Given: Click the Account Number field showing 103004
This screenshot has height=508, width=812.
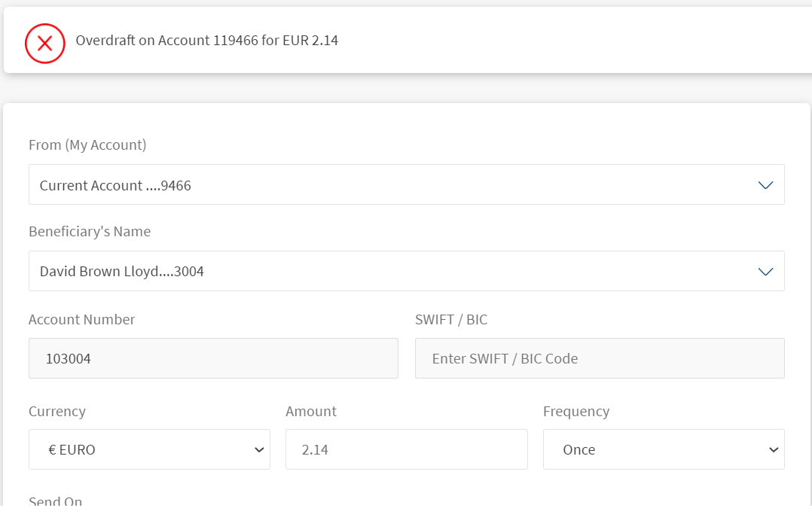Looking at the screenshot, I should (x=213, y=358).
